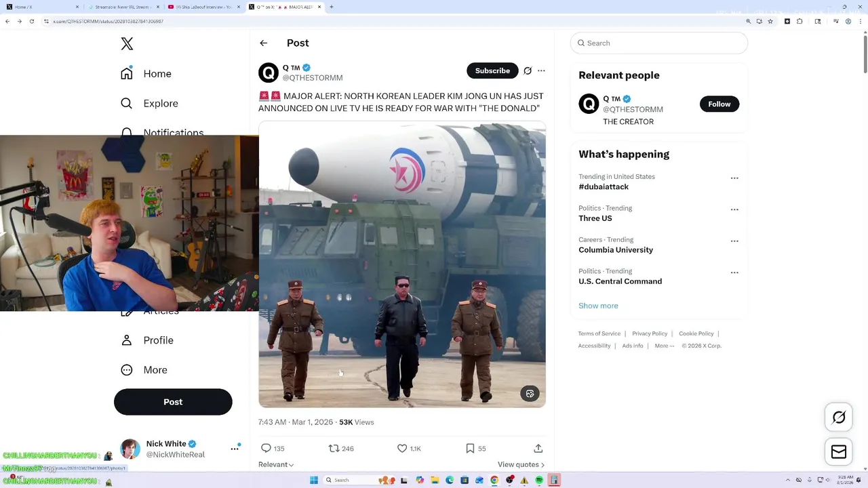Open the floating Grok button

click(839, 418)
